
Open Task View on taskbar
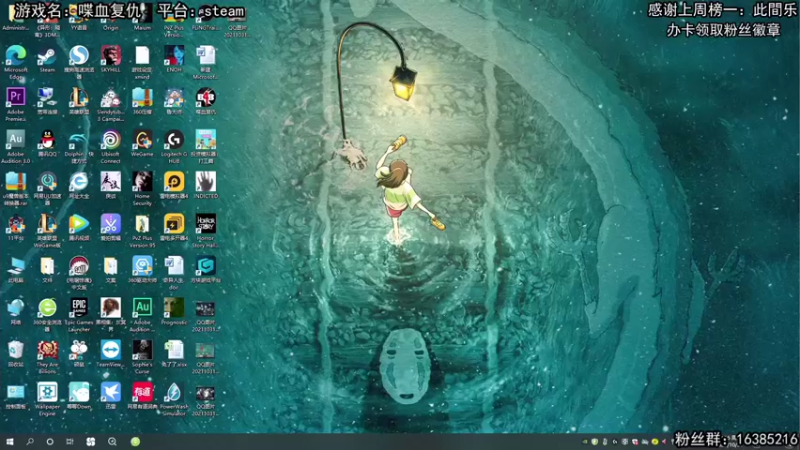click(x=70, y=442)
